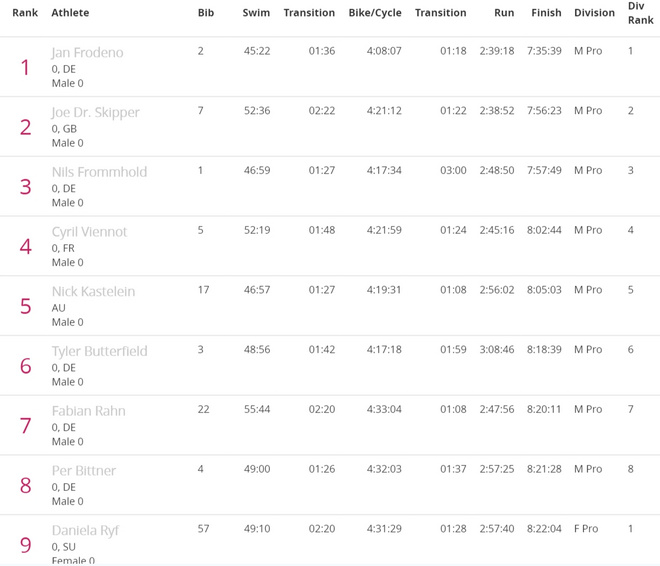This screenshot has width=660, height=566.
Task: Click Joe Dr. Skipper's name
Action: click(x=95, y=112)
